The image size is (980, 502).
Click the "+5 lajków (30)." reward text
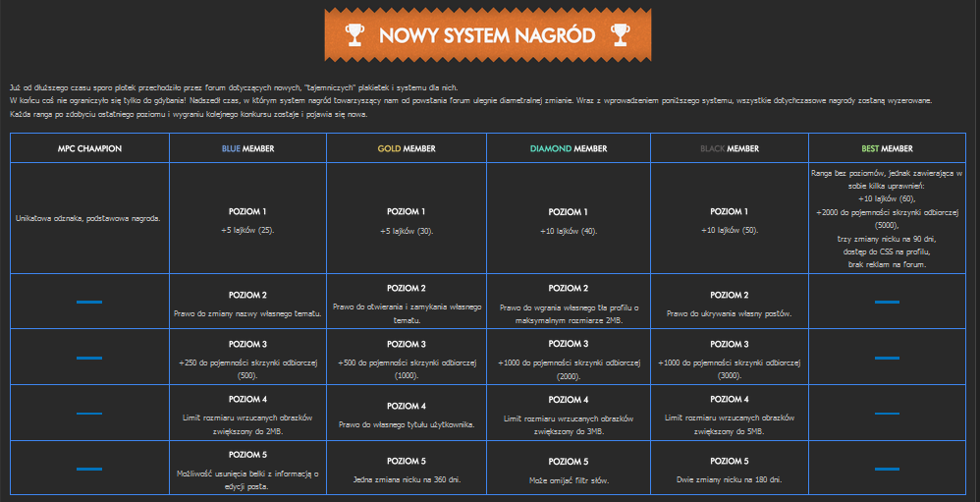pyautogui.click(x=407, y=231)
